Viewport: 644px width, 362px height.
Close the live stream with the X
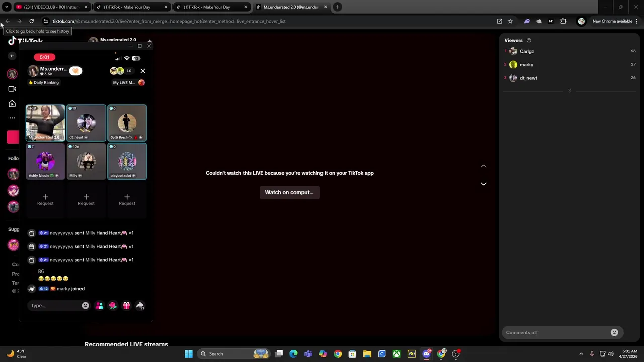143,71
